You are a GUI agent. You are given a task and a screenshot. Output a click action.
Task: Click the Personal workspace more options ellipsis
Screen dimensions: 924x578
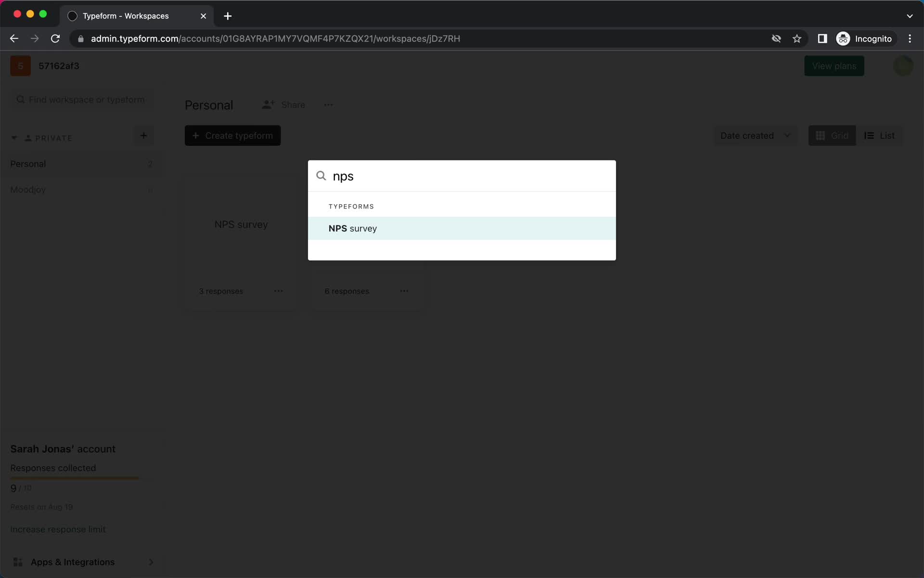pyautogui.click(x=327, y=105)
